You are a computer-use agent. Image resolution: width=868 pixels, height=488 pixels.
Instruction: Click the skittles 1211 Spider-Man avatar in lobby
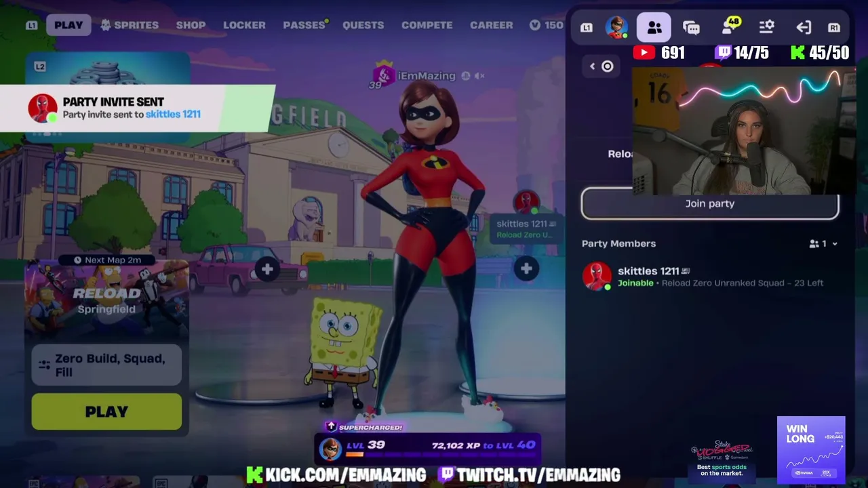pos(526,202)
